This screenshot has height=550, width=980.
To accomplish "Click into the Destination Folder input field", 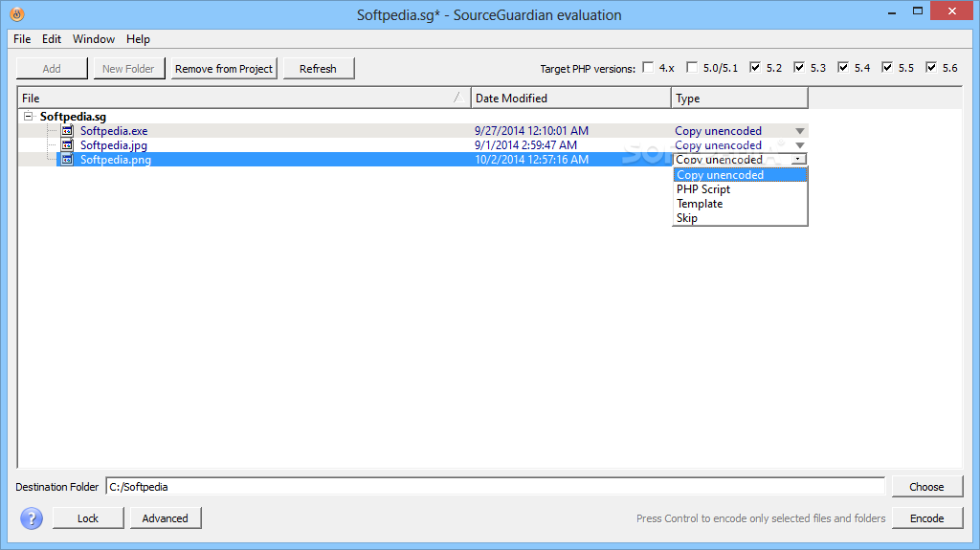I will [495, 487].
